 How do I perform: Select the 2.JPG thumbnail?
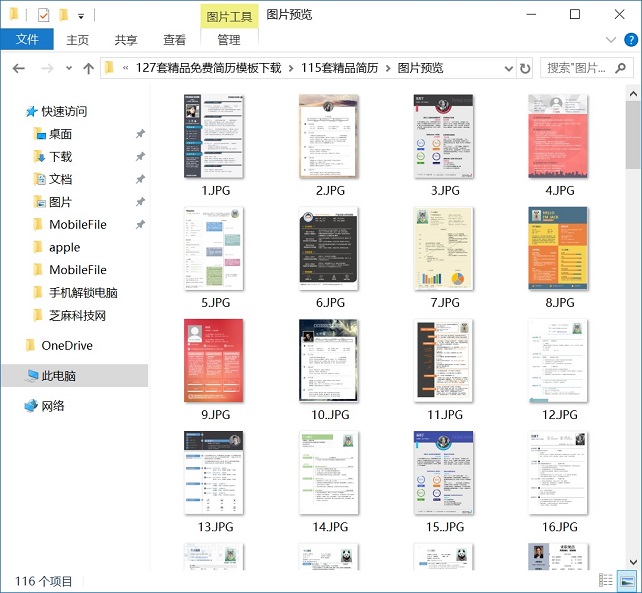click(x=329, y=136)
